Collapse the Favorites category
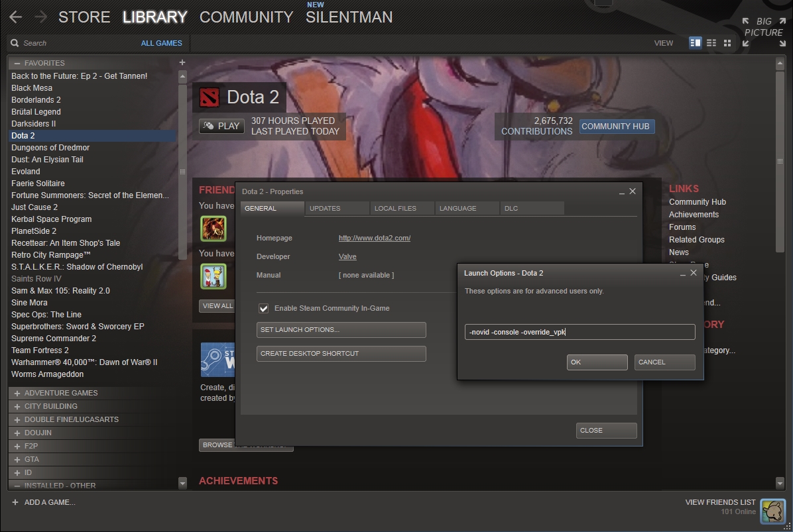This screenshot has width=793, height=532. [x=17, y=63]
